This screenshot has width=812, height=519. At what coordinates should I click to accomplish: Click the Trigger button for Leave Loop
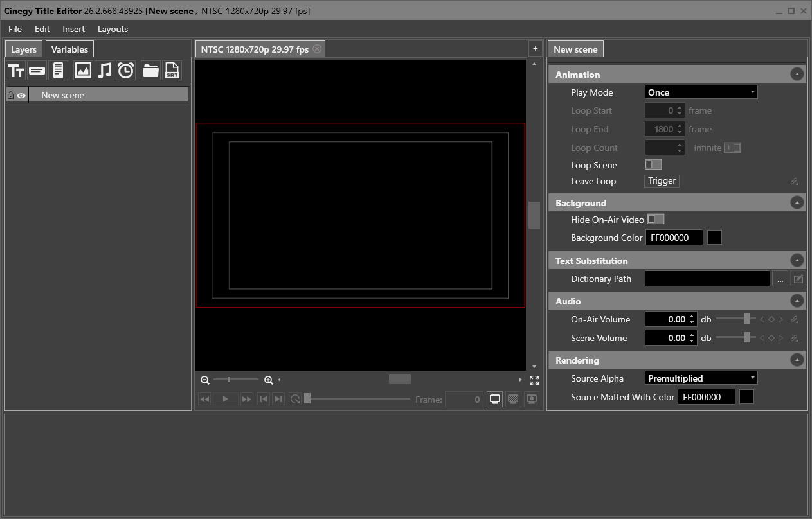tap(662, 181)
